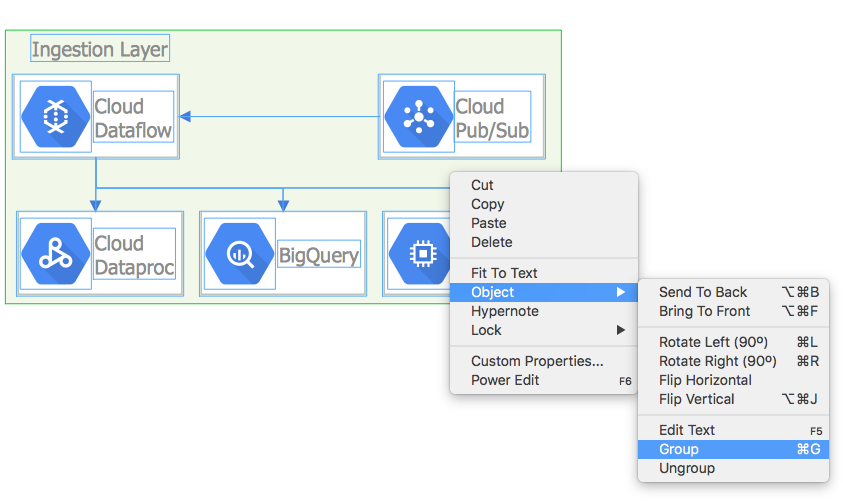Choose Cut from the context menu
The width and height of the screenshot is (843, 502).
pos(544,185)
